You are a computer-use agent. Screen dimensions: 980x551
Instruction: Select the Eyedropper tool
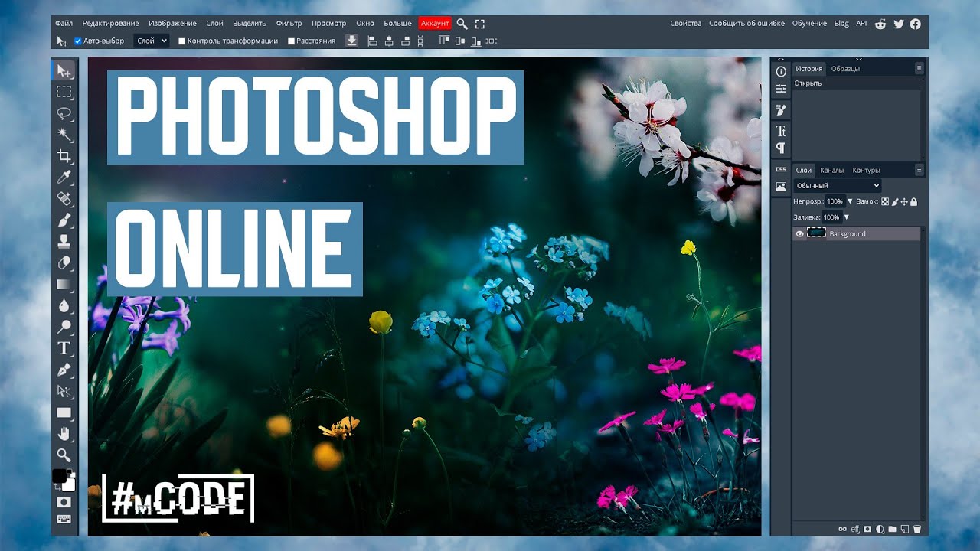tap(64, 178)
